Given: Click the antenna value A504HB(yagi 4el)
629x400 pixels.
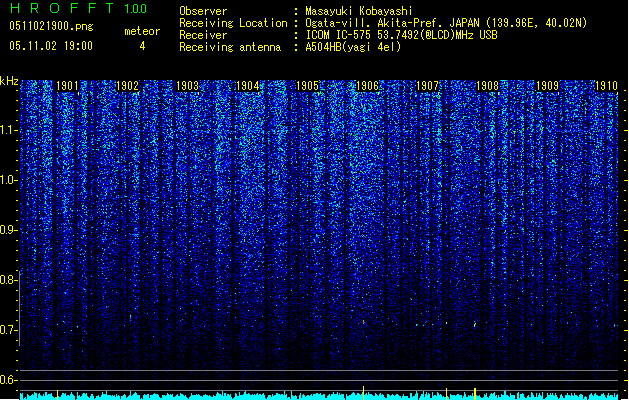Looking at the screenshot, I should pos(353,47).
